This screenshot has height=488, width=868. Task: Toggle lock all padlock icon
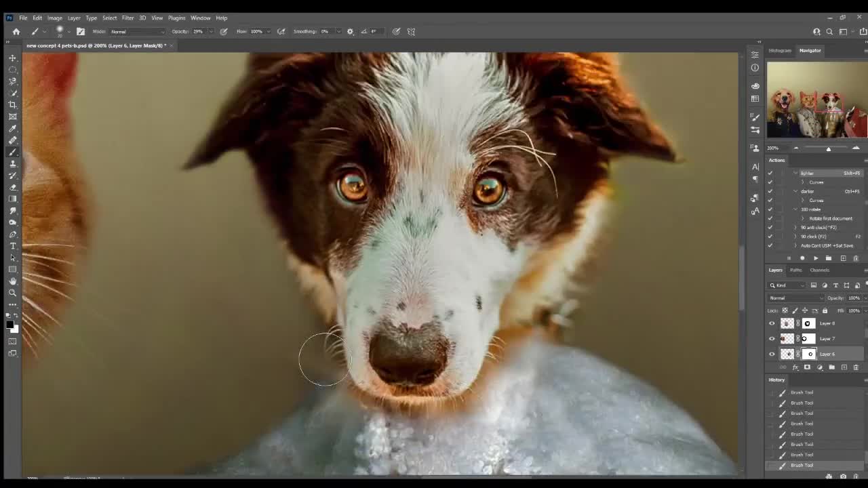click(x=825, y=310)
